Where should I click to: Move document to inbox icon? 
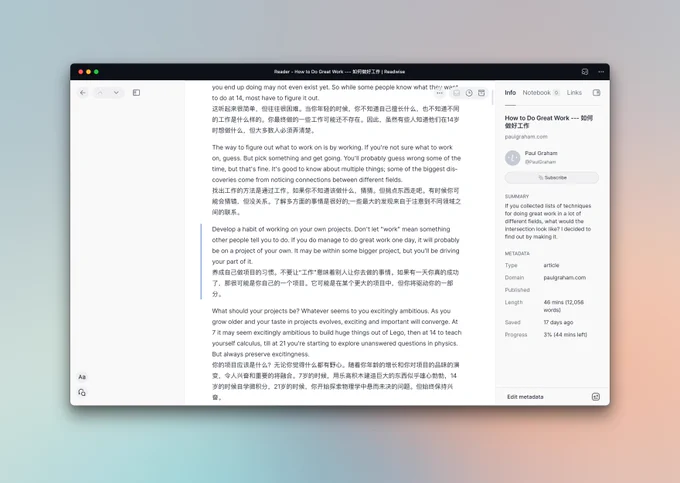(457, 93)
